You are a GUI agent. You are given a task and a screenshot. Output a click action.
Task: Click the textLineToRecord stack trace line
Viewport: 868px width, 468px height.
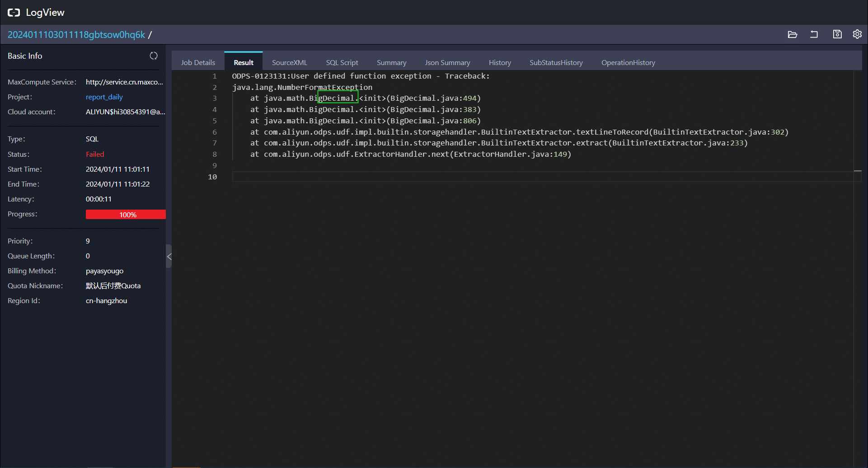(x=519, y=132)
